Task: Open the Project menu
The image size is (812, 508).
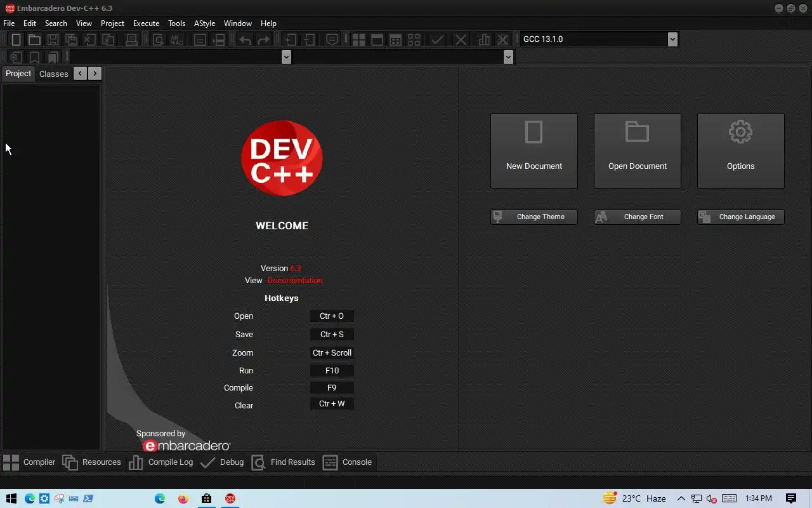Action: tap(112, 23)
